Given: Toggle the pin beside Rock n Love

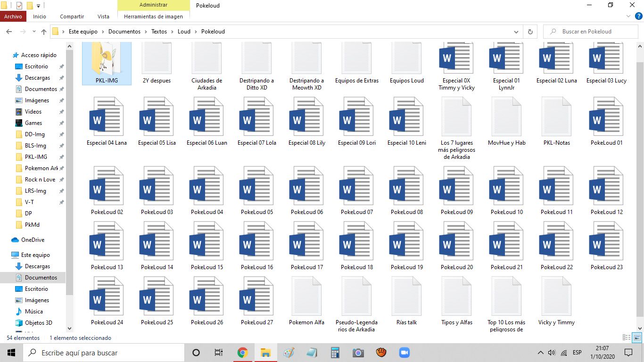Looking at the screenshot, I should click(61, 180).
